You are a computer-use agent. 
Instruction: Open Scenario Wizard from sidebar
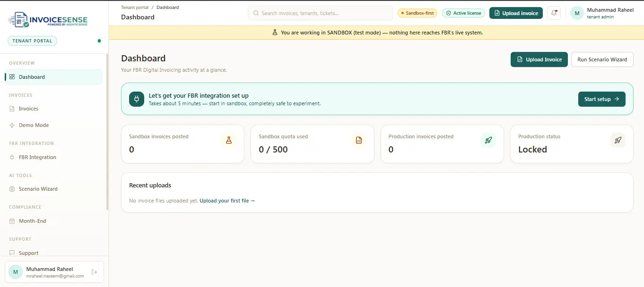pyautogui.click(x=53, y=189)
